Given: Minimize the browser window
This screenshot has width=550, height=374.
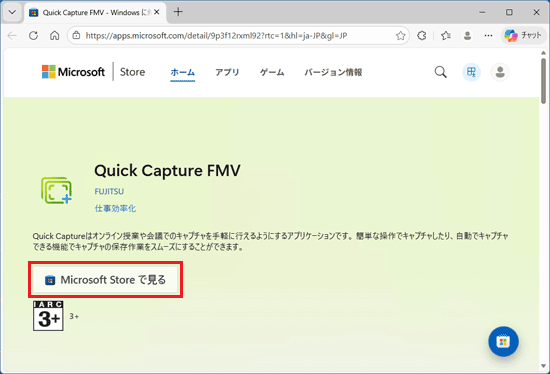Looking at the screenshot, I should 482,12.
